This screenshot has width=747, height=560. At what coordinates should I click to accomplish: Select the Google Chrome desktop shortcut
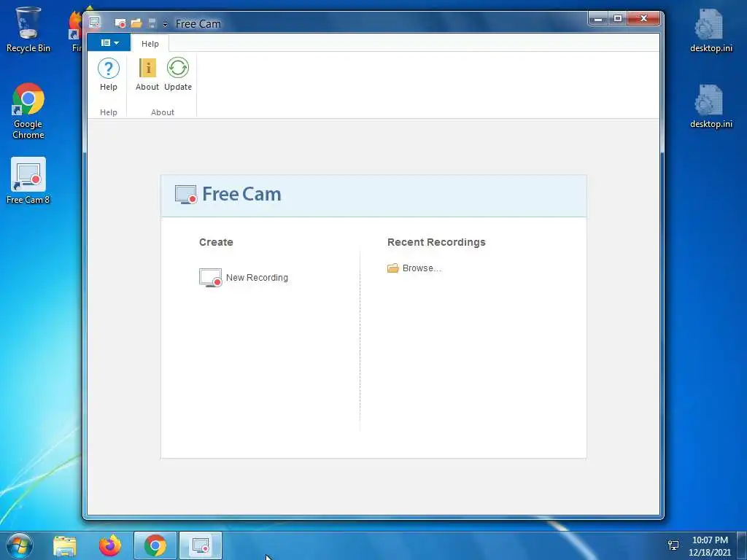[28, 111]
